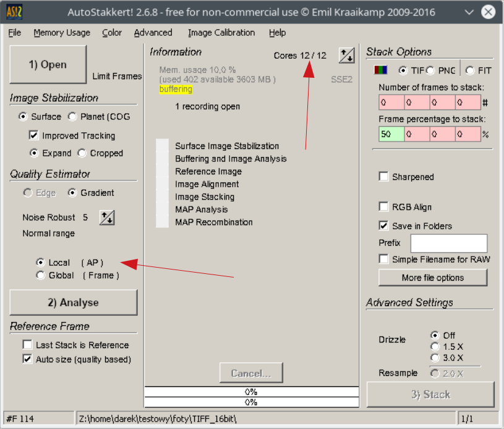Viewport: 504px width, 429px height.
Task: Click the MAP Analysis step
Action: coord(202,210)
